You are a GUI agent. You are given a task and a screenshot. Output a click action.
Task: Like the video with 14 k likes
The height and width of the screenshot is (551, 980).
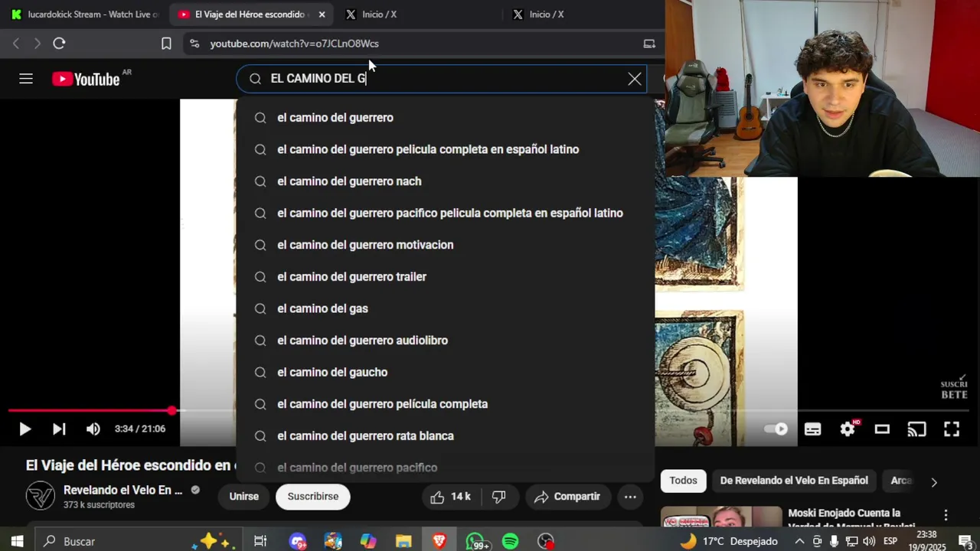[x=450, y=497]
